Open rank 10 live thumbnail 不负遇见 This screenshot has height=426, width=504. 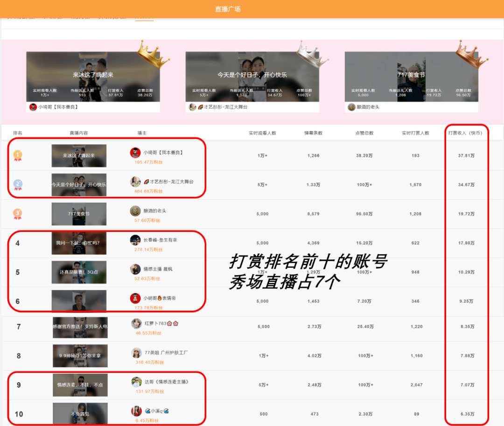80,414
